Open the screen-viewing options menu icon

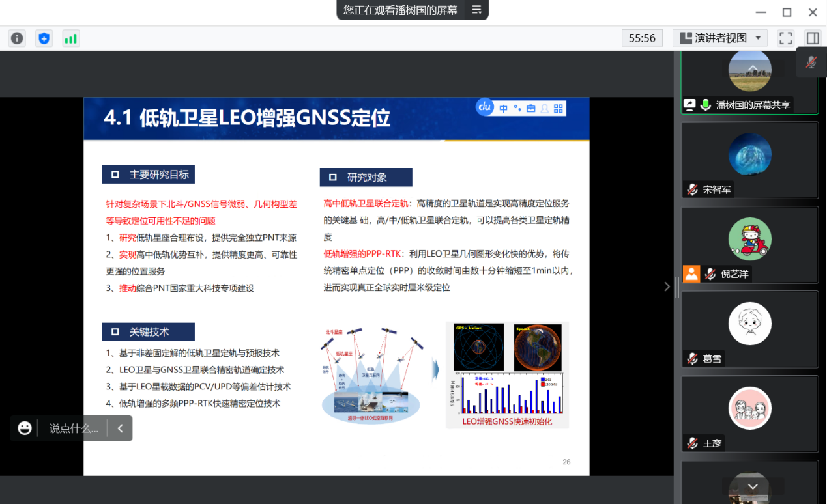476,10
